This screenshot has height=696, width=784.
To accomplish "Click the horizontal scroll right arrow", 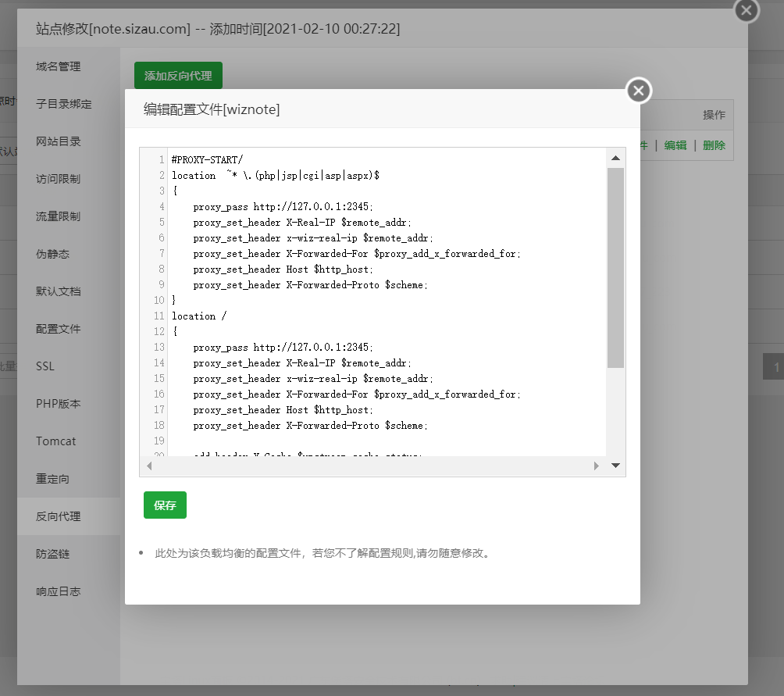I will click(597, 466).
